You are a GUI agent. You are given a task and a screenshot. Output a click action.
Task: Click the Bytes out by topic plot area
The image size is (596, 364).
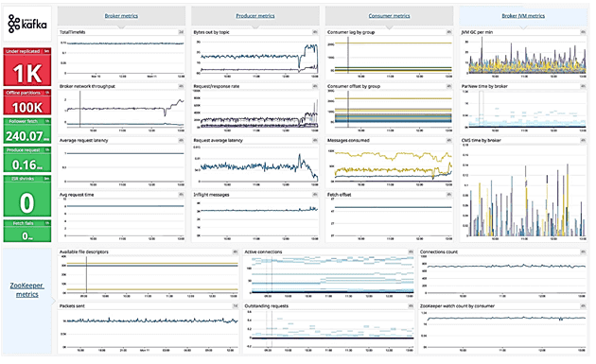[259, 56]
